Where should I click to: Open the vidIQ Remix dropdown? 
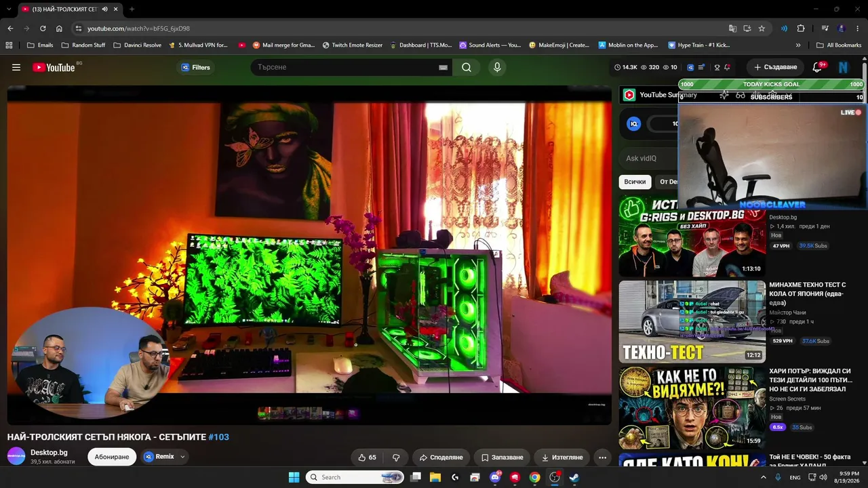click(x=164, y=457)
